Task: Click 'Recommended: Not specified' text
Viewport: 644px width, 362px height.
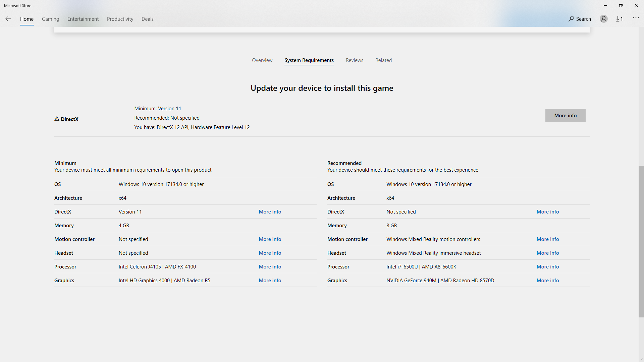Action: point(167,118)
